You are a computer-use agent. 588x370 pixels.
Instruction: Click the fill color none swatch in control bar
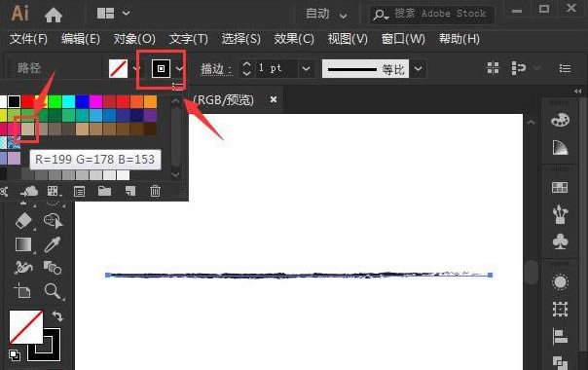pos(118,69)
